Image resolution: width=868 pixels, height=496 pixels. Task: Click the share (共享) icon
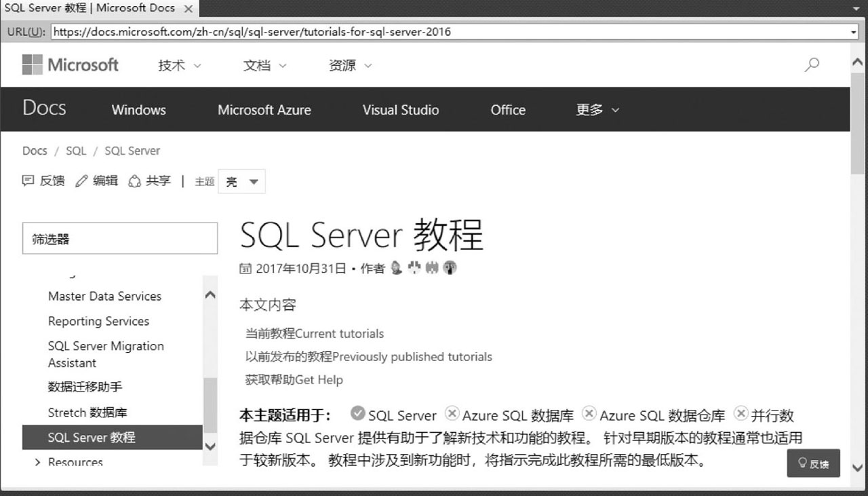[135, 180]
